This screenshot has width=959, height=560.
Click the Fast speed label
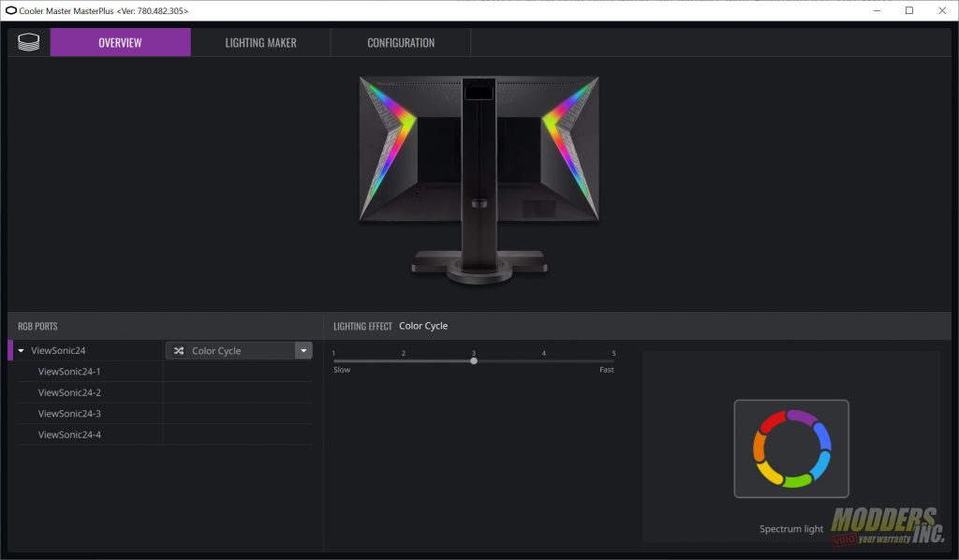point(607,370)
